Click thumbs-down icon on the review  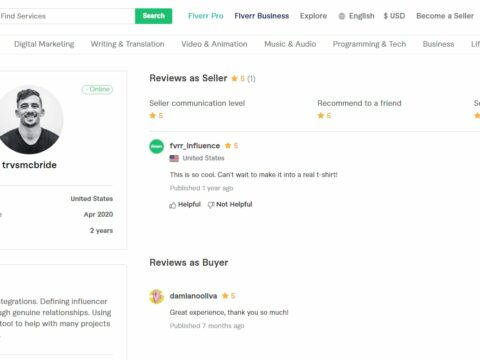(x=211, y=205)
